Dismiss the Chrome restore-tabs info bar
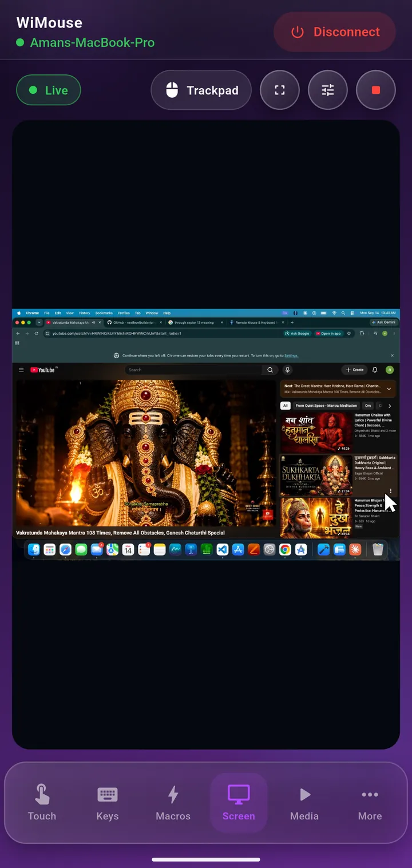 tap(392, 355)
